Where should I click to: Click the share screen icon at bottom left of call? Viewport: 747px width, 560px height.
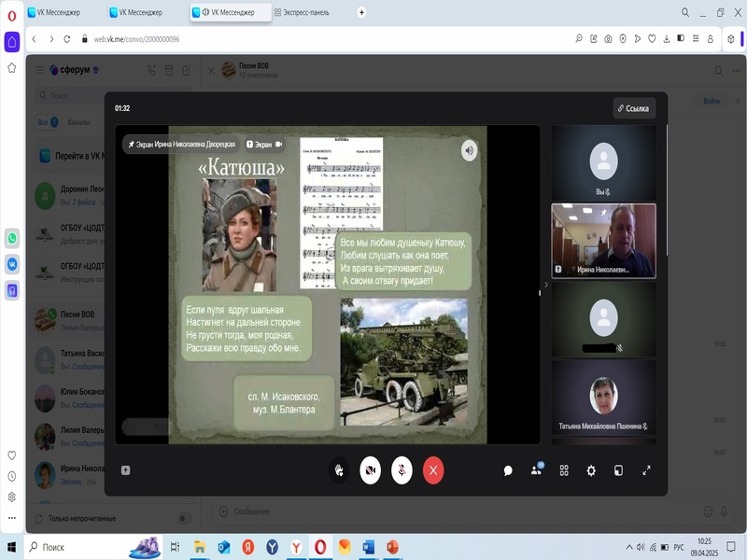[x=126, y=470]
